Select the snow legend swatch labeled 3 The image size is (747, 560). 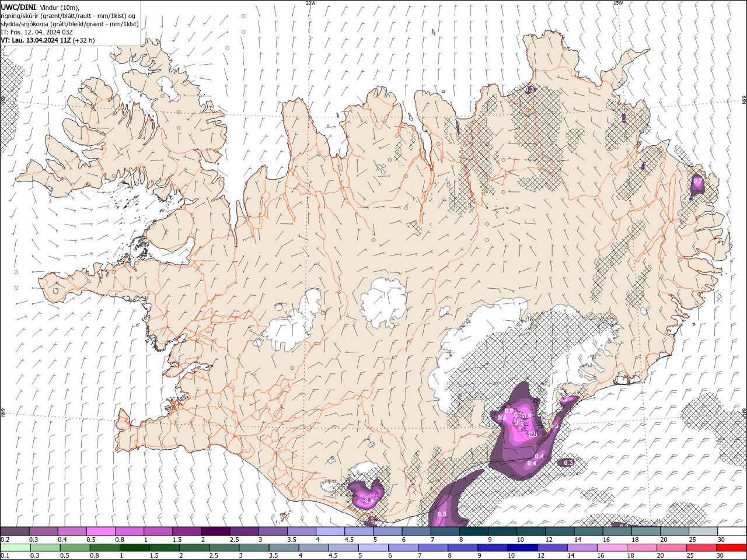[x=273, y=531]
